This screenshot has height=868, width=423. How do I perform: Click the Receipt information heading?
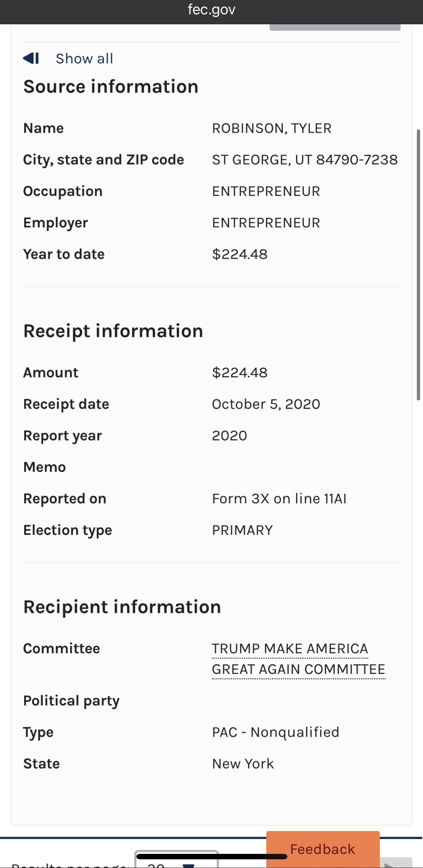click(113, 331)
